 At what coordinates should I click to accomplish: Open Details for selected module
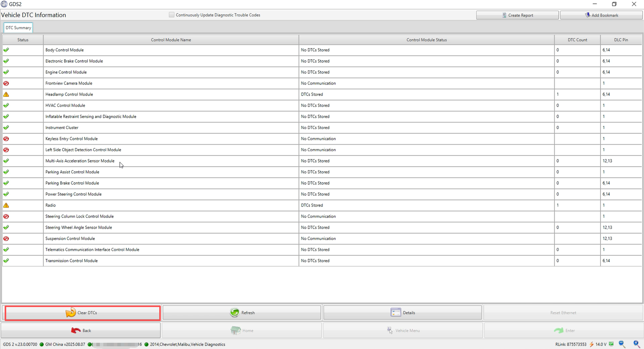(402, 313)
